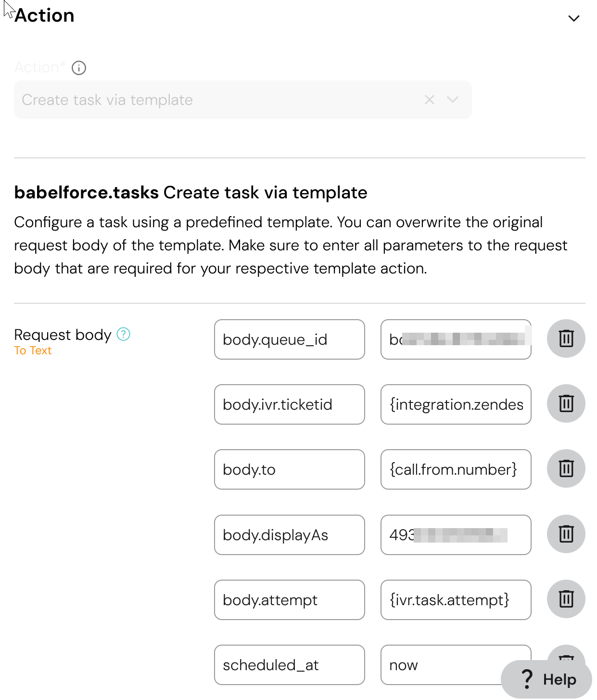
Task: Delete the body.displayAs row
Action: pyautogui.click(x=566, y=534)
